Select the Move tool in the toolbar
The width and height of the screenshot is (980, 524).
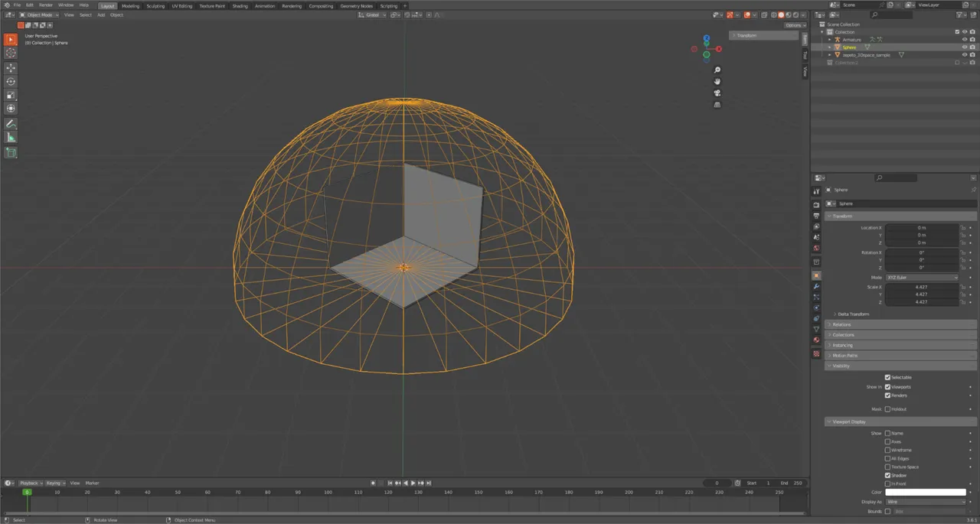click(11, 68)
